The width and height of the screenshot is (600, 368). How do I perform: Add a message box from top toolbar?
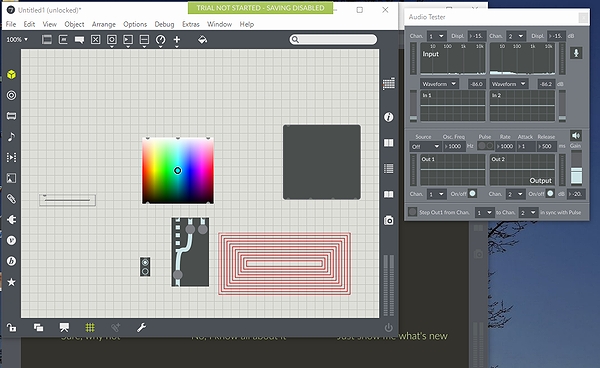tap(63, 39)
